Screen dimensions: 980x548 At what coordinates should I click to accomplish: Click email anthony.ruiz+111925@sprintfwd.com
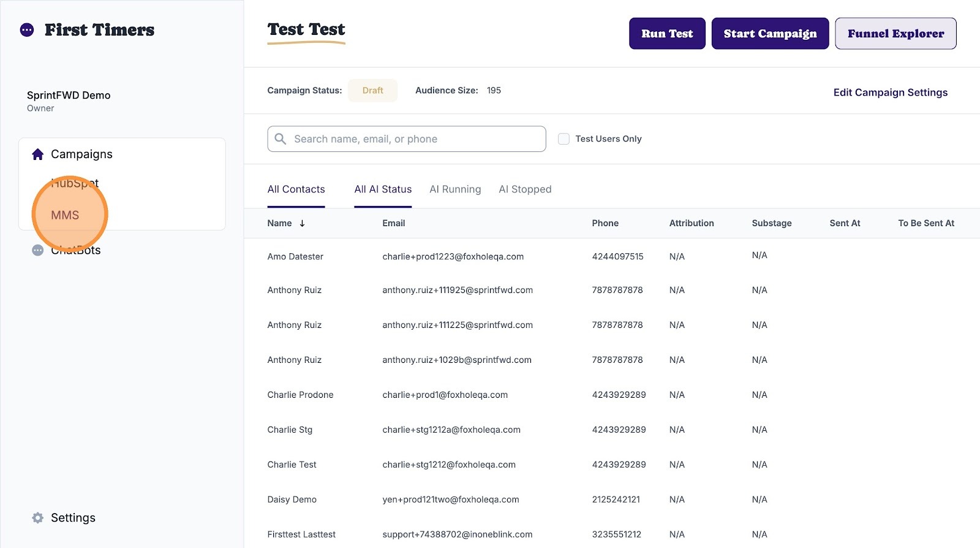458,291
